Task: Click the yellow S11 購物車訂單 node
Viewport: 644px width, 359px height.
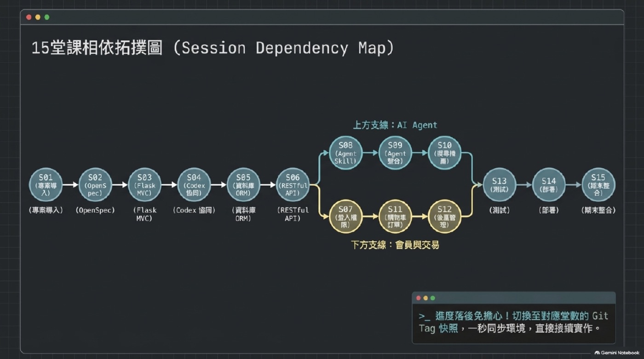Action: (x=395, y=217)
